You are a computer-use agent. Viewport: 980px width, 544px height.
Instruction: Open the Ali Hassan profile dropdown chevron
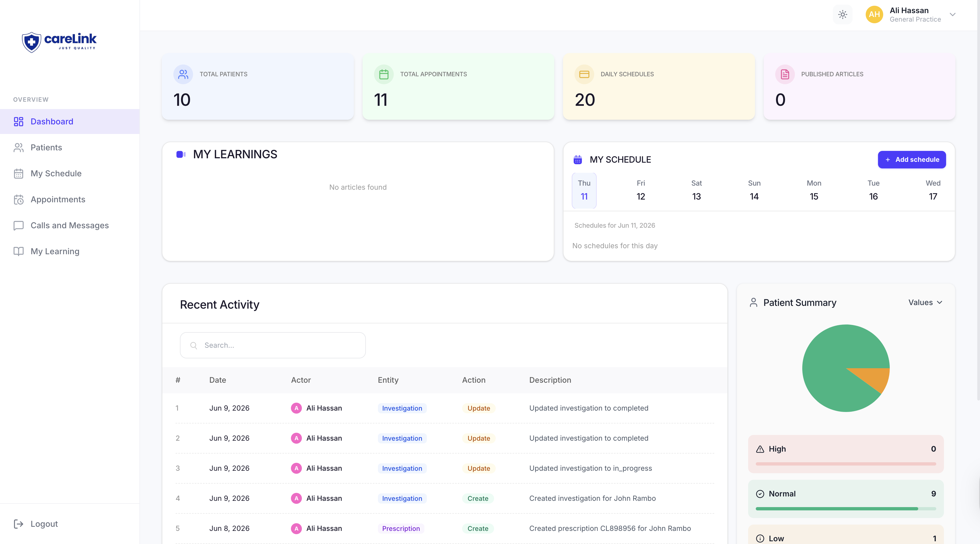(953, 14)
